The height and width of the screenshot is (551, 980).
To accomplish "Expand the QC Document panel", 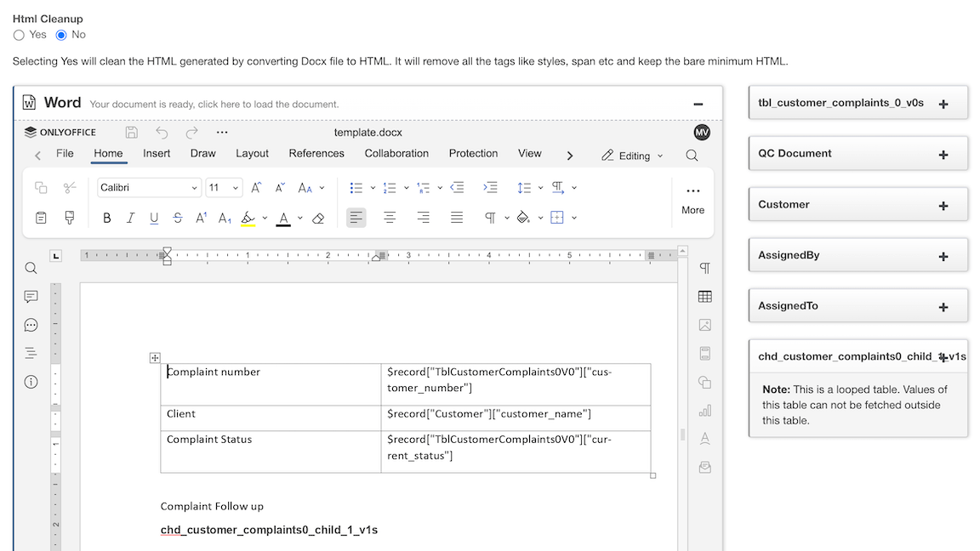I will 943,155.
